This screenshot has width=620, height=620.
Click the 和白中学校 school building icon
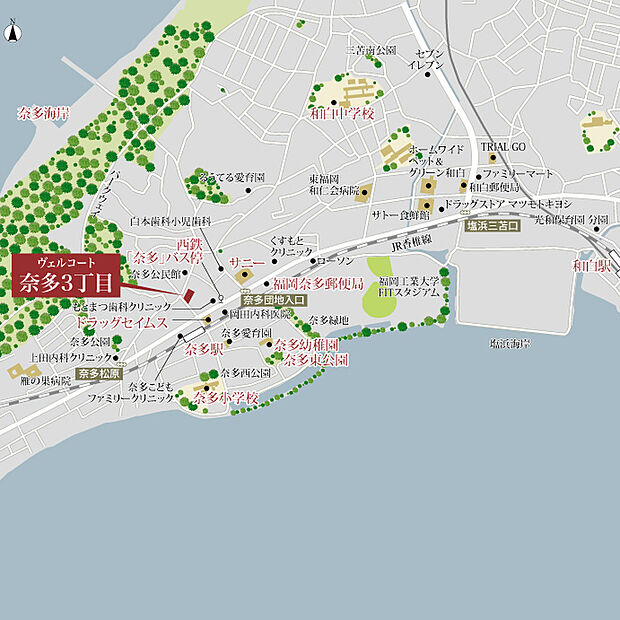[x=353, y=95]
